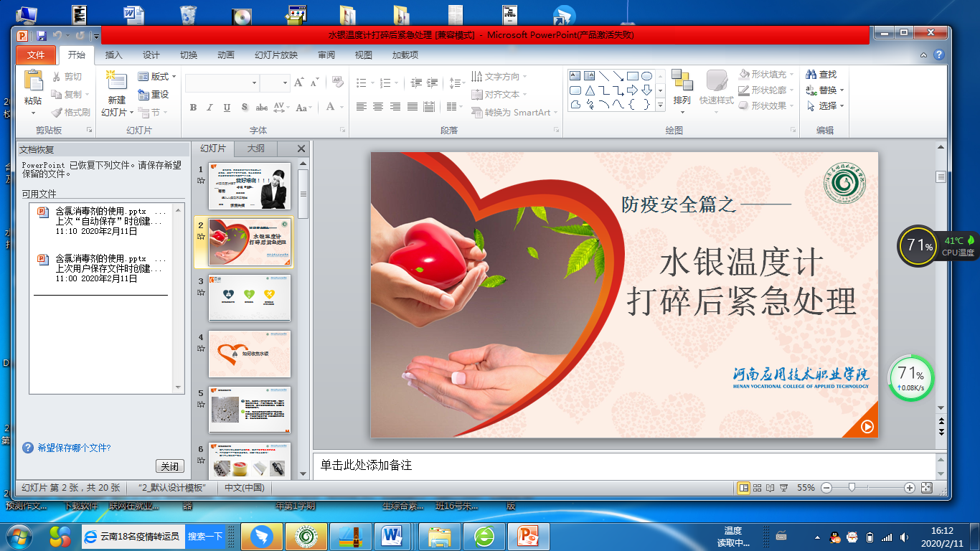The width and height of the screenshot is (980, 551).
Task: Fit slide to current window icon
Action: coord(926,488)
